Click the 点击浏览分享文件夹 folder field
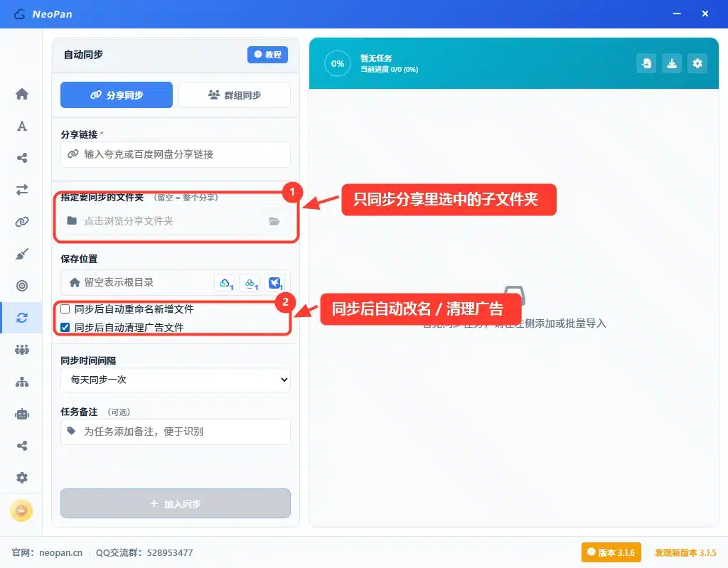 (x=176, y=221)
